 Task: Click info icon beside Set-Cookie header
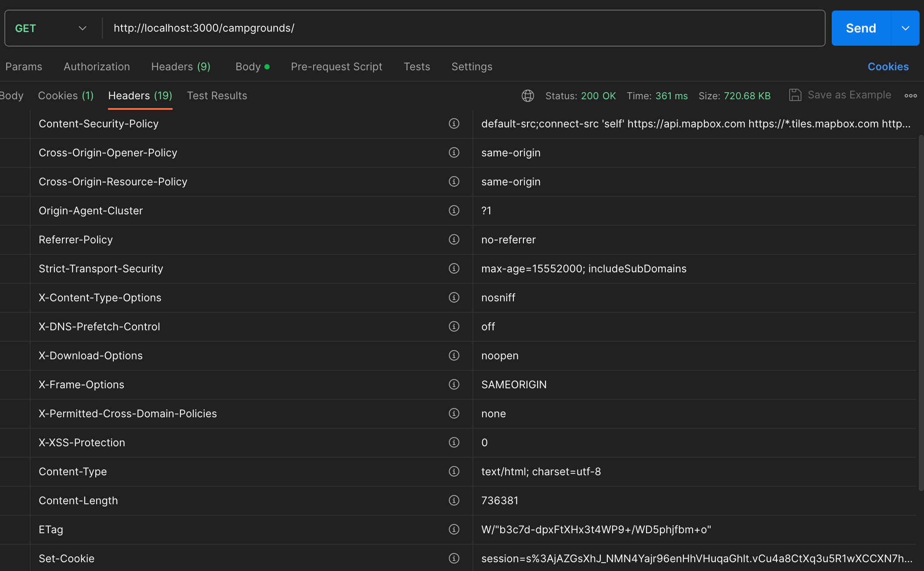(x=454, y=558)
